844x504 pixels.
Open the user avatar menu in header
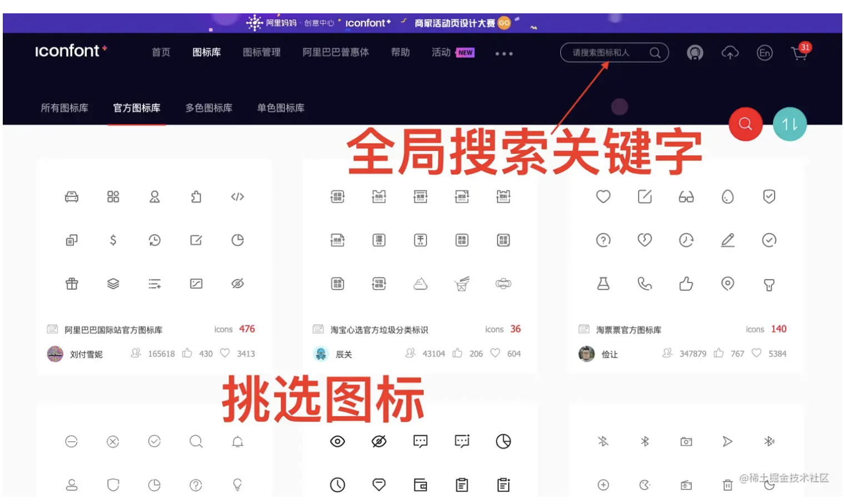coord(695,53)
